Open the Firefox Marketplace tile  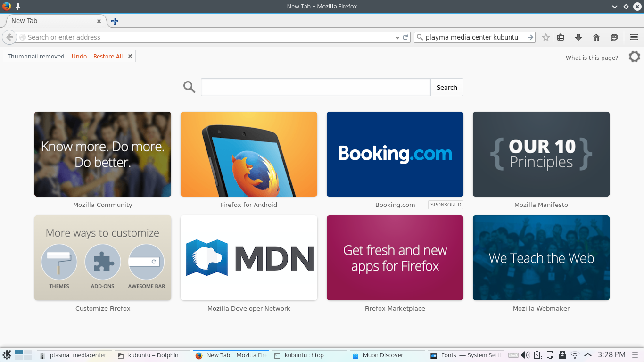point(395,258)
